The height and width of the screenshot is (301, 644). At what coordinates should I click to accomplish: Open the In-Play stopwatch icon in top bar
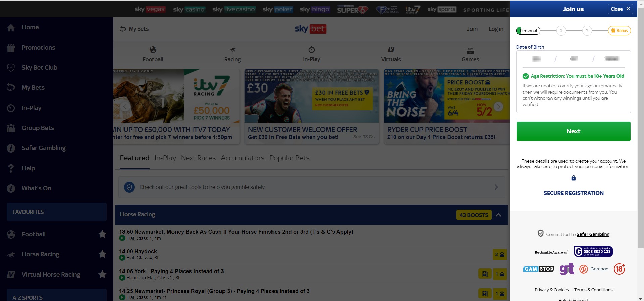coord(311,50)
